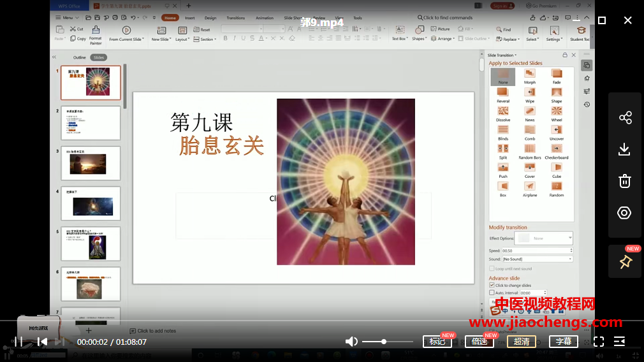Image resolution: width=644 pixels, height=362 pixels.
Task: Click the 倍速 speed button
Action: 479,342
